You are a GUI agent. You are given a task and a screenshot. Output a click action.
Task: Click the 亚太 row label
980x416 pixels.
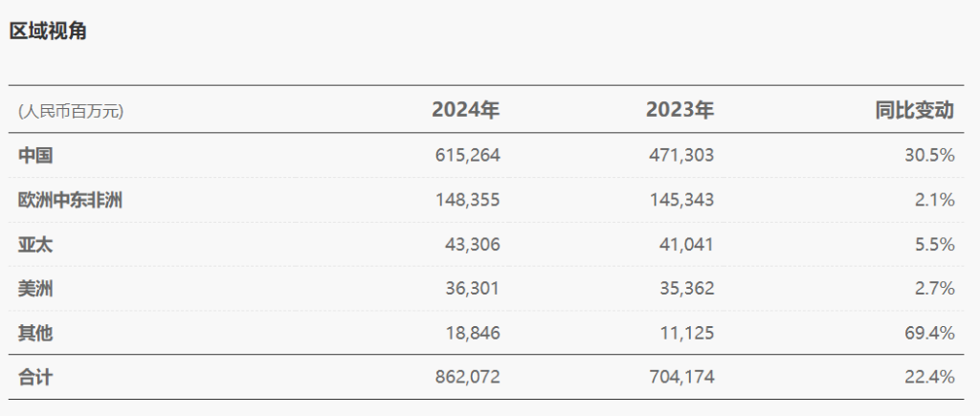coord(35,244)
